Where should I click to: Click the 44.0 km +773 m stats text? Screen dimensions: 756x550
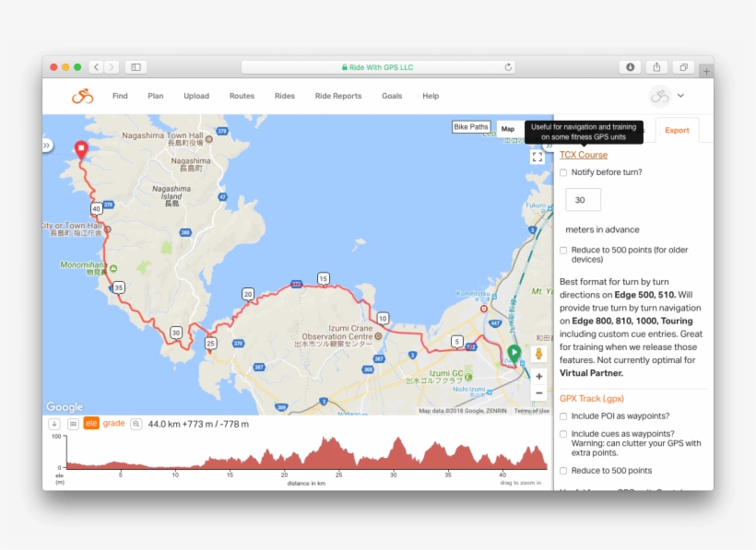[198, 425]
